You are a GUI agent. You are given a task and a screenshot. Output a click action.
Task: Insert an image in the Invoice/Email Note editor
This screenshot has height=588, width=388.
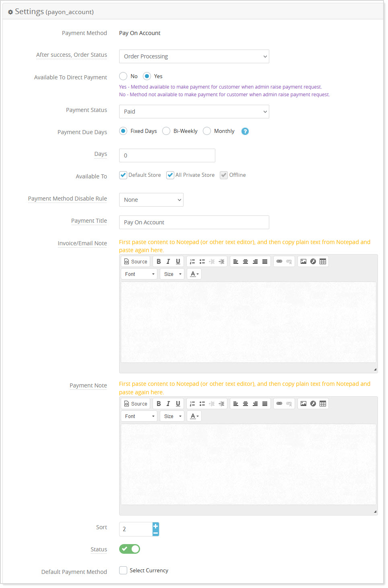303,261
